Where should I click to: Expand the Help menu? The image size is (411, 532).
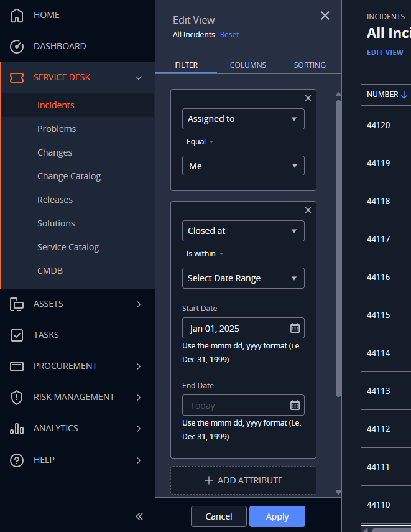(x=139, y=460)
